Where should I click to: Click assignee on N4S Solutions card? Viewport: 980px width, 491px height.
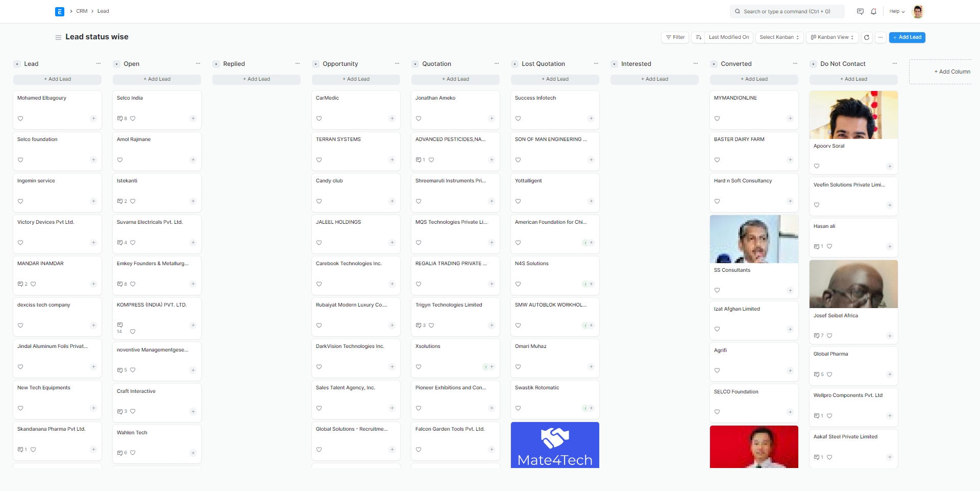[585, 284]
